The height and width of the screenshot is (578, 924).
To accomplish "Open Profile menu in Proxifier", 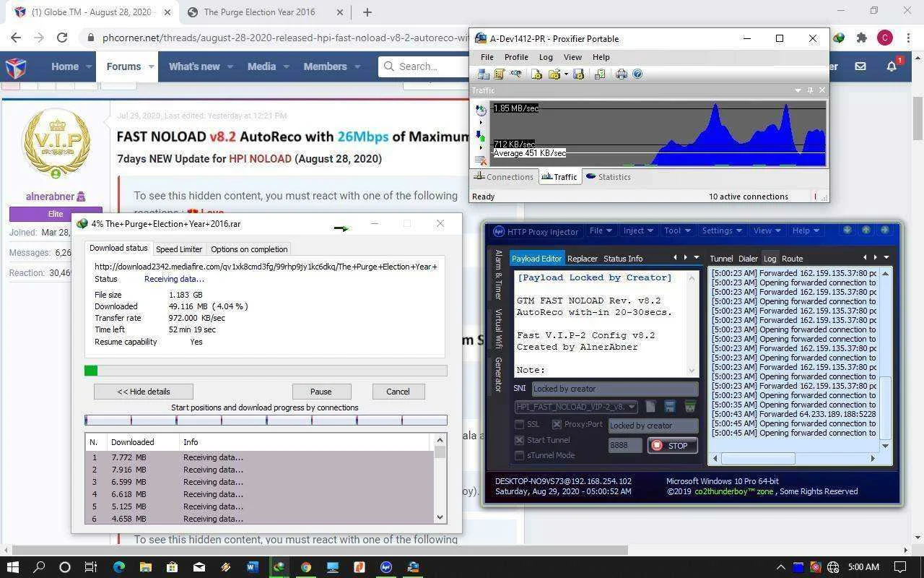I will pos(516,57).
